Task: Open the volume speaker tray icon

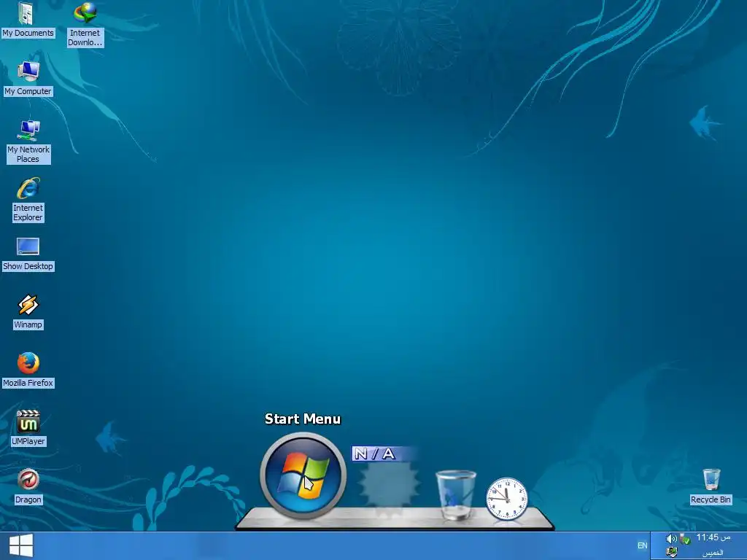Action: [672, 539]
